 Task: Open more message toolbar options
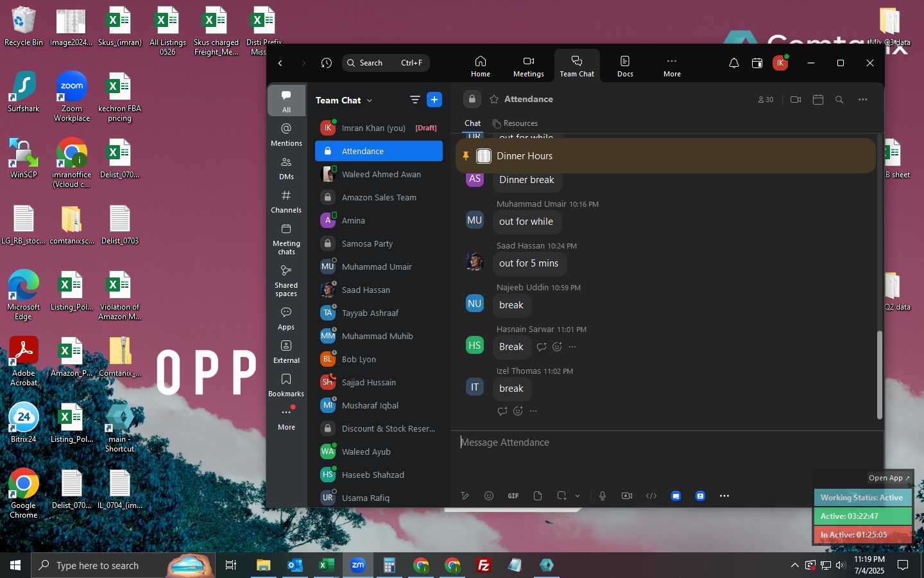click(x=724, y=496)
